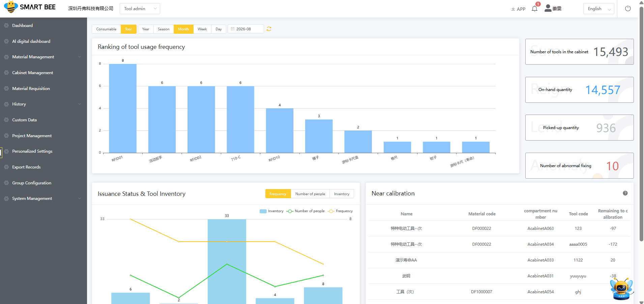Select the Day period option
This screenshot has width=644, height=304.
[219, 29]
